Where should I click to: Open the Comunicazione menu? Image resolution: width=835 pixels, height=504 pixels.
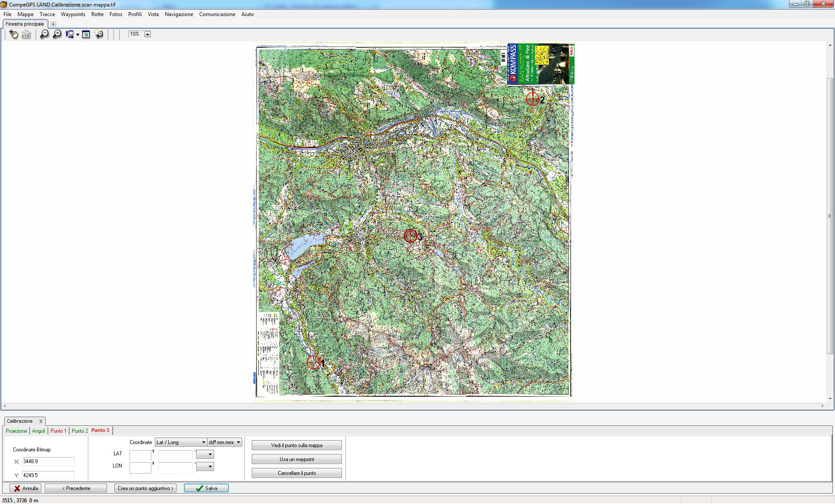tap(217, 14)
